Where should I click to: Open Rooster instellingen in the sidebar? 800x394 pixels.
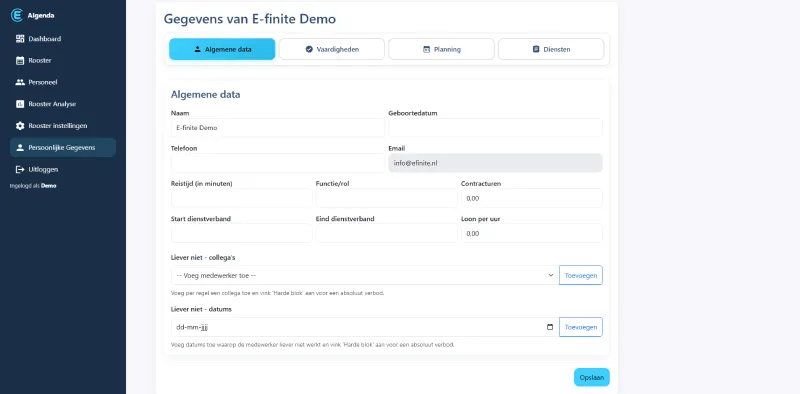pyautogui.click(x=63, y=126)
